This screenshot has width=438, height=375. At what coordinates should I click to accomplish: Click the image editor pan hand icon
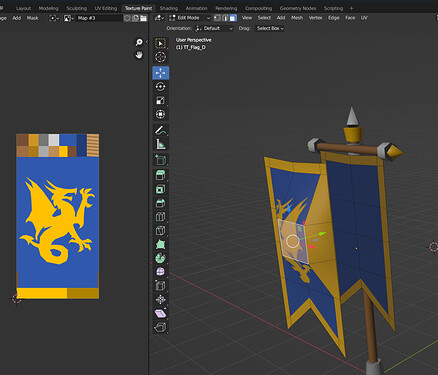[x=139, y=55]
